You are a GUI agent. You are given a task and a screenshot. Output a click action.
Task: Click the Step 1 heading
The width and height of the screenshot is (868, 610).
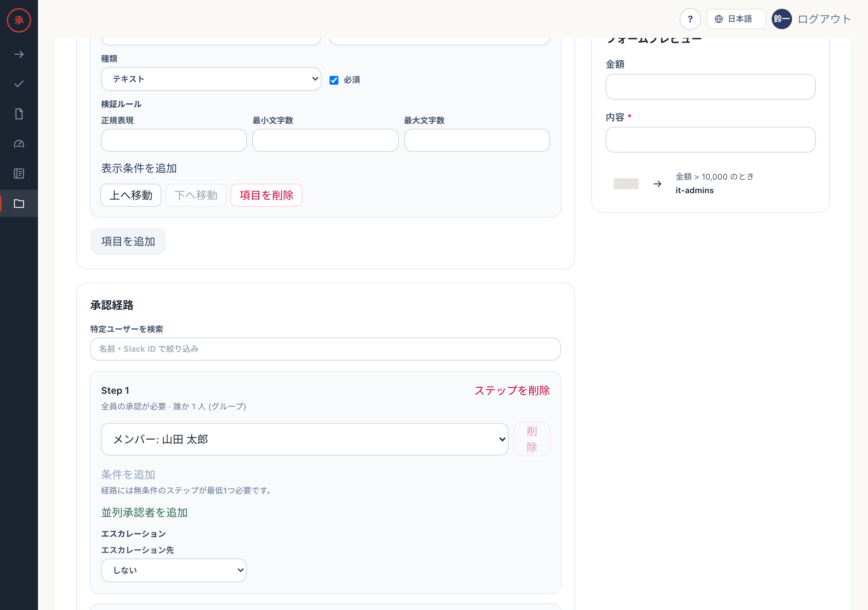pos(115,390)
